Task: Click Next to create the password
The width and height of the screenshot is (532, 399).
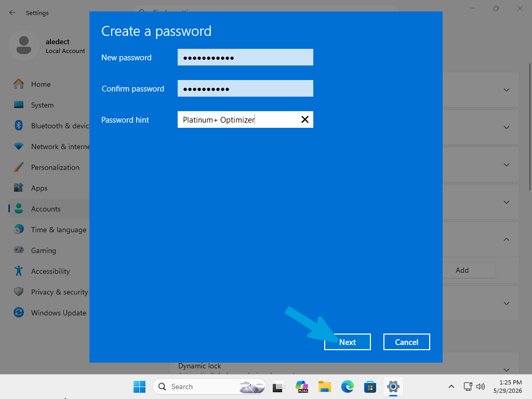Action: coord(347,342)
